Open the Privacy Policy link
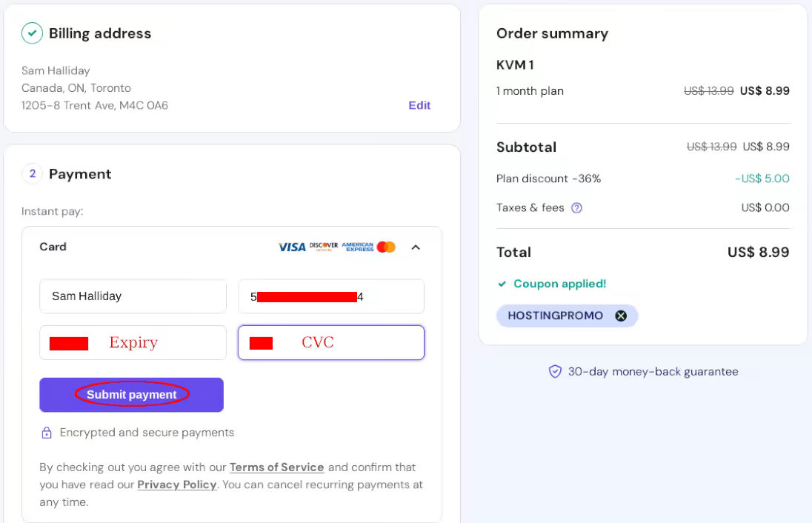This screenshot has height=523, width=812. pos(177,484)
